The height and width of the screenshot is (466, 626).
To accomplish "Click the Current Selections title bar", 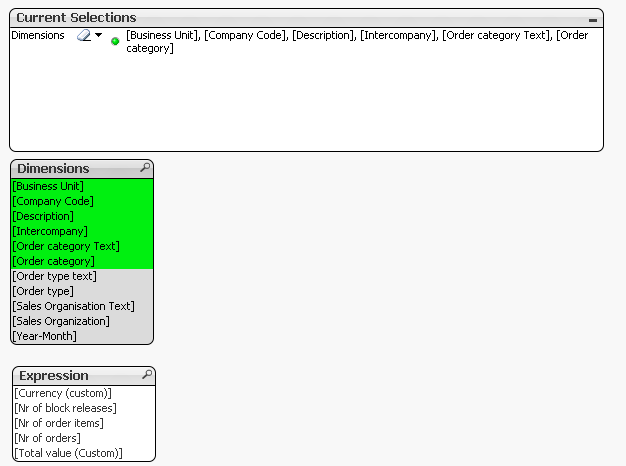I will point(306,18).
